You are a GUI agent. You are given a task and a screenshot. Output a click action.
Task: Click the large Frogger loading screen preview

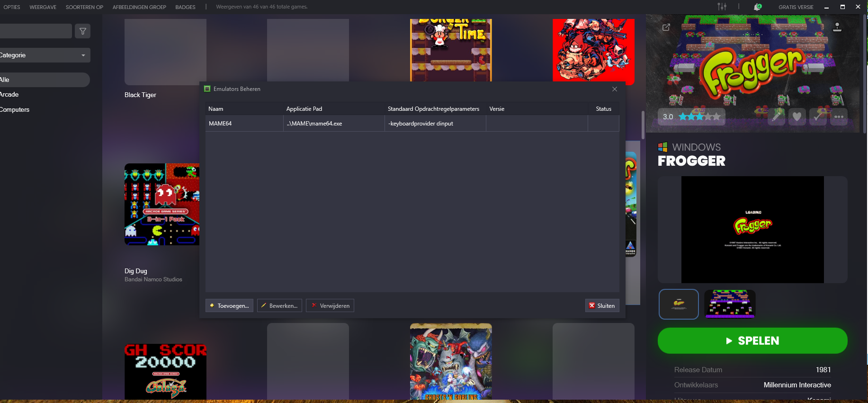(752, 230)
